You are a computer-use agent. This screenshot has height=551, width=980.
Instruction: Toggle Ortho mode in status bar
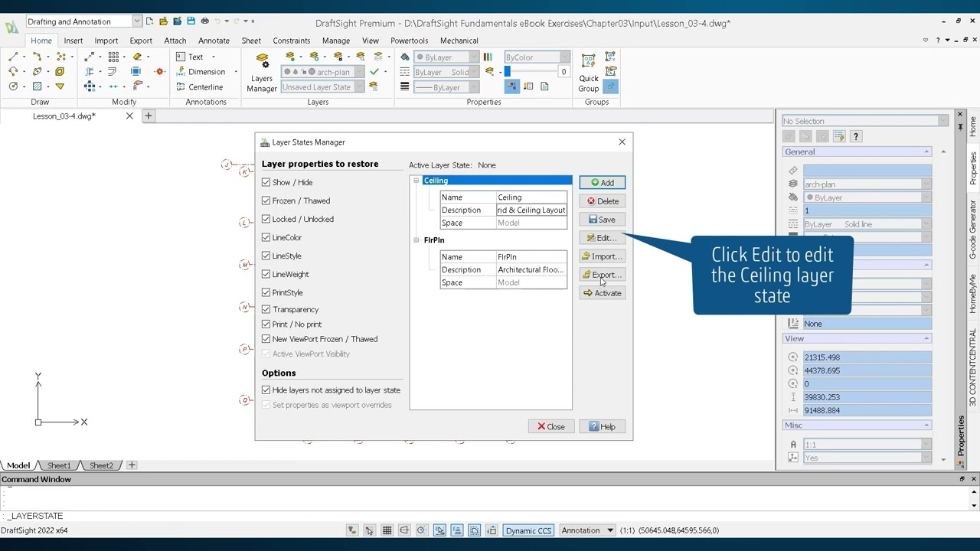pyautogui.click(x=404, y=530)
